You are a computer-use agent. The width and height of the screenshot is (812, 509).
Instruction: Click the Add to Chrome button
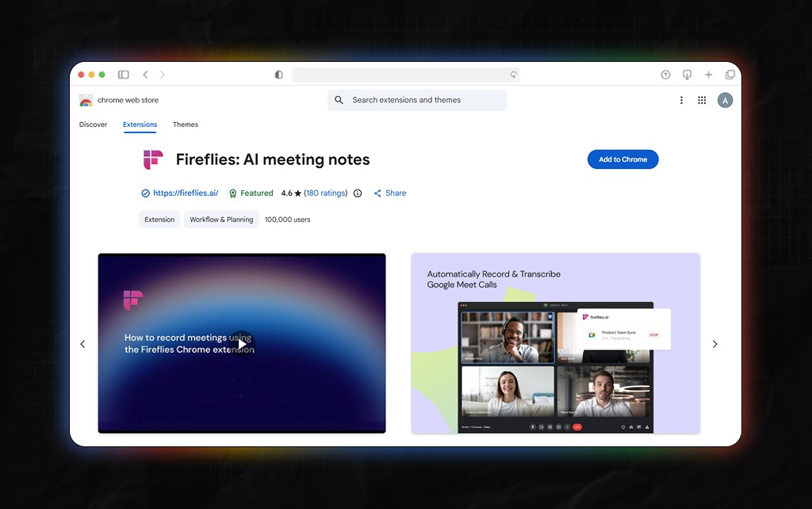coord(623,159)
